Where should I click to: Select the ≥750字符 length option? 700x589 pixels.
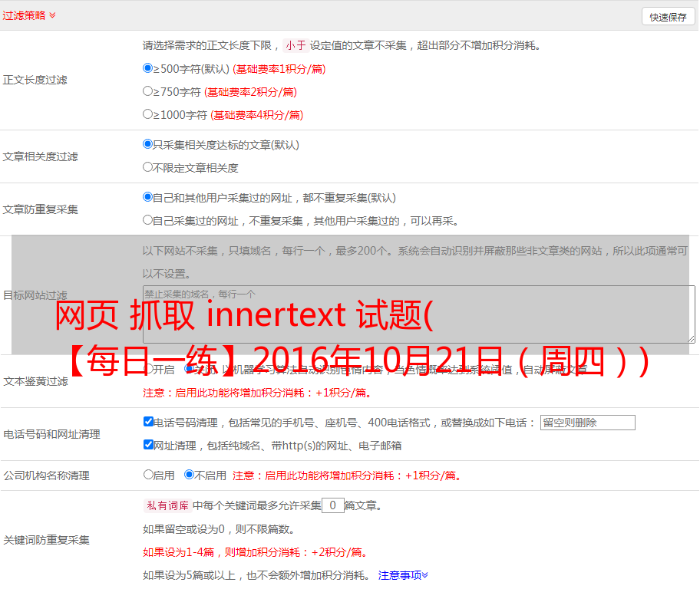click(147, 91)
